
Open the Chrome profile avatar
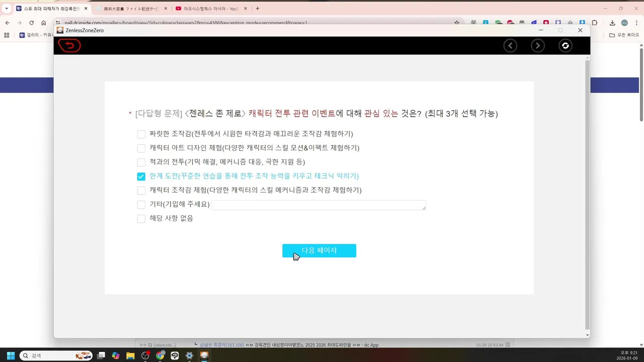click(x=624, y=23)
